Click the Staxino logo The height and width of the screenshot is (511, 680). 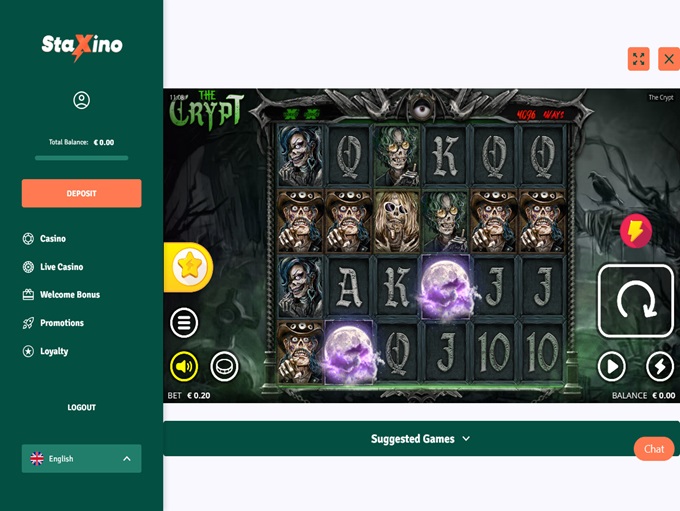point(82,46)
